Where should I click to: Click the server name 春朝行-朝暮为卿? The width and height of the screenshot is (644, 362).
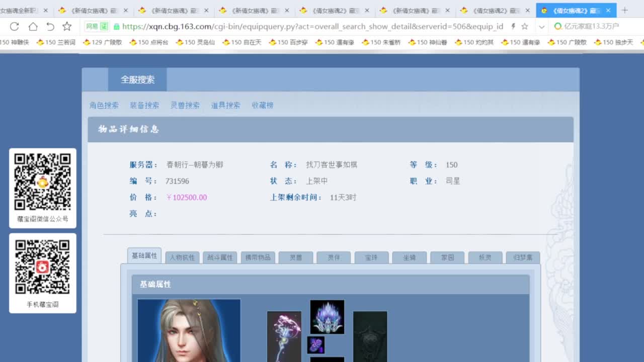click(x=195, y=164)
